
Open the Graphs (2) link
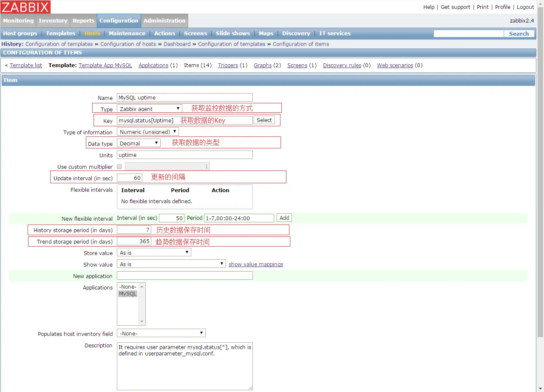pyautogui.click(x=263, y=65)
